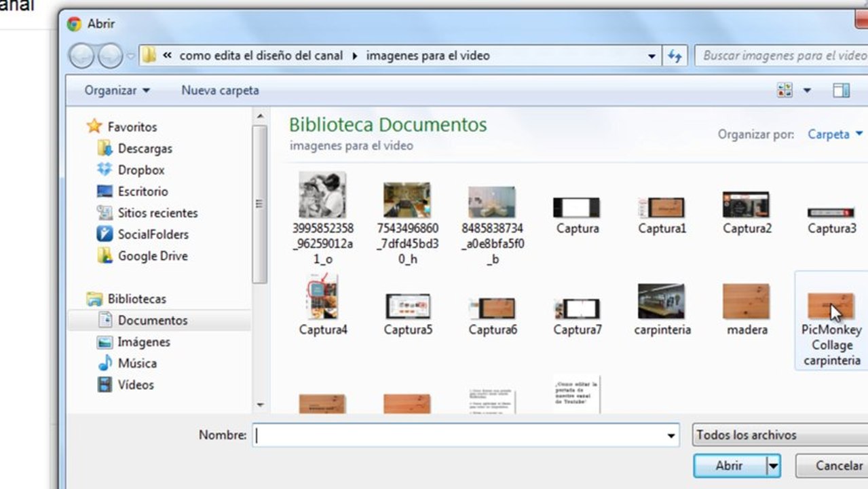Click the refresh icon beside address bar
This screenshot has width=868, height=489.
click(x=675, y=56)
